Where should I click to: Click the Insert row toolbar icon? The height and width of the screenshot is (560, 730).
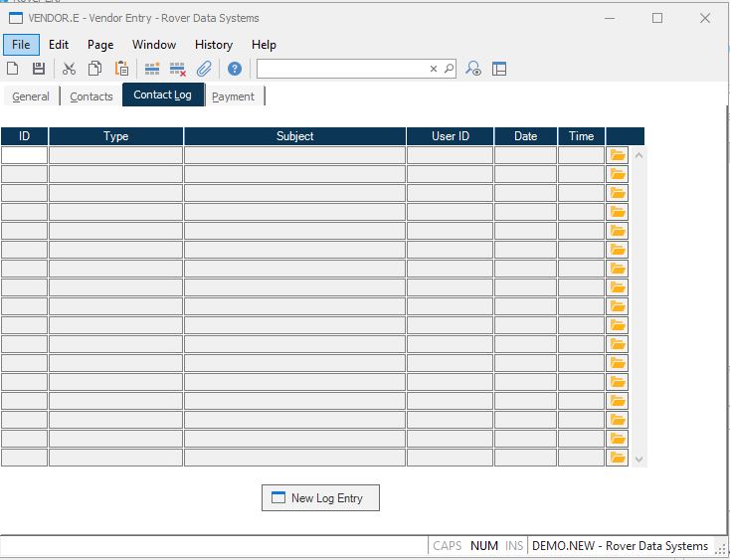coord(152,69)
